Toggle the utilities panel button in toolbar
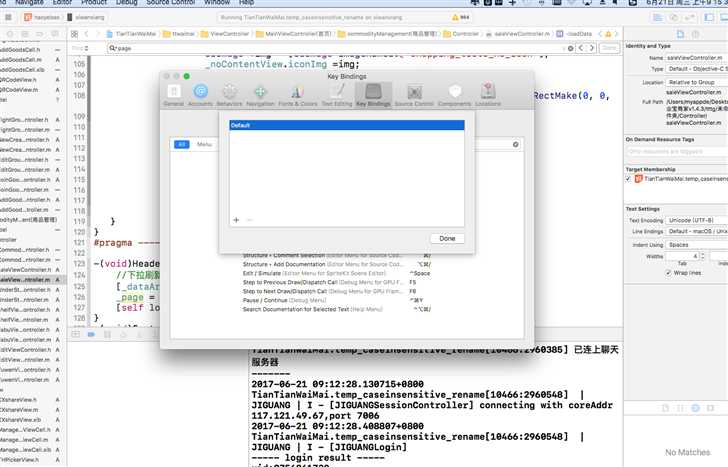Image resolution: width=728 pixels, height=467 pixels. pyautogui.click(x=724, y=18)
